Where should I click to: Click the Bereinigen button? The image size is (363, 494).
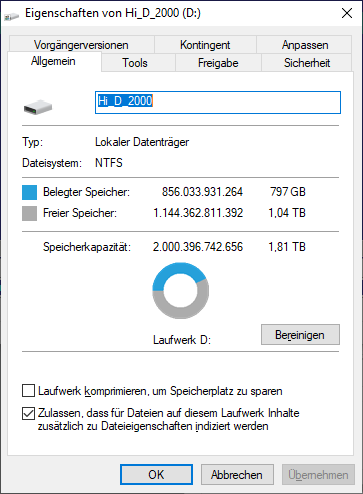[x=300, y=335]
